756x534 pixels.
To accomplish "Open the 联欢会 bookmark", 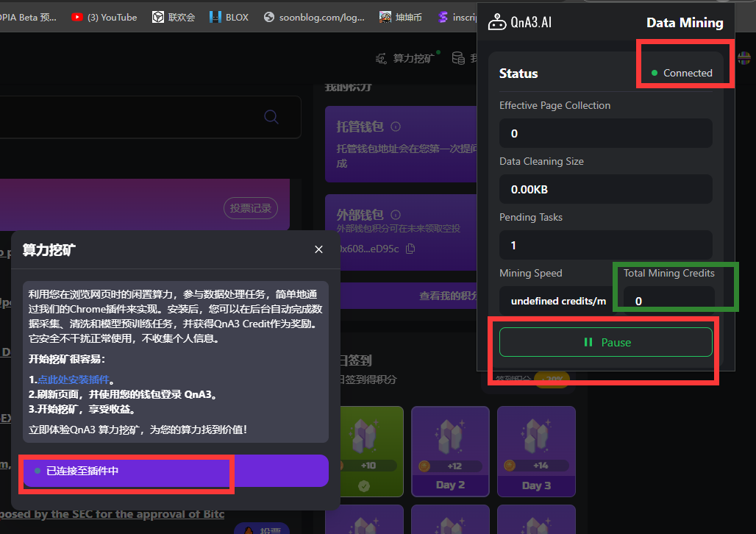I will pyautogui.click(x=174, y=18).
